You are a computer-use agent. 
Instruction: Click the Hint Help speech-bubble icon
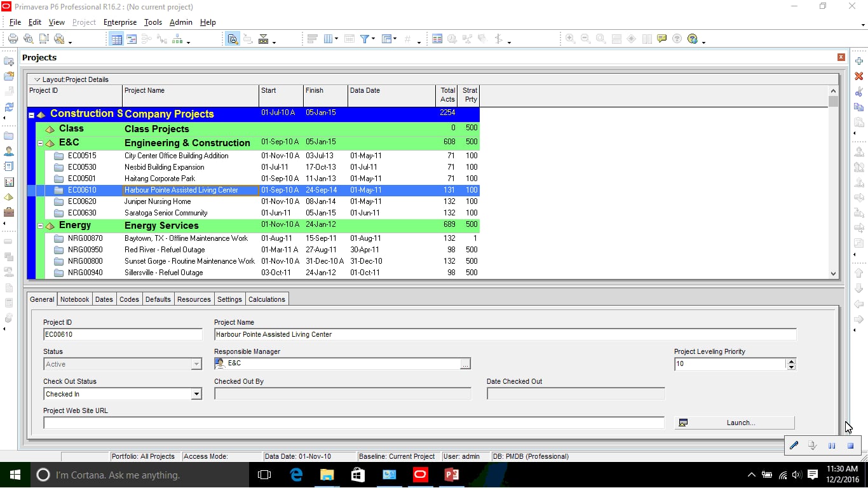(x=661, y=39)
